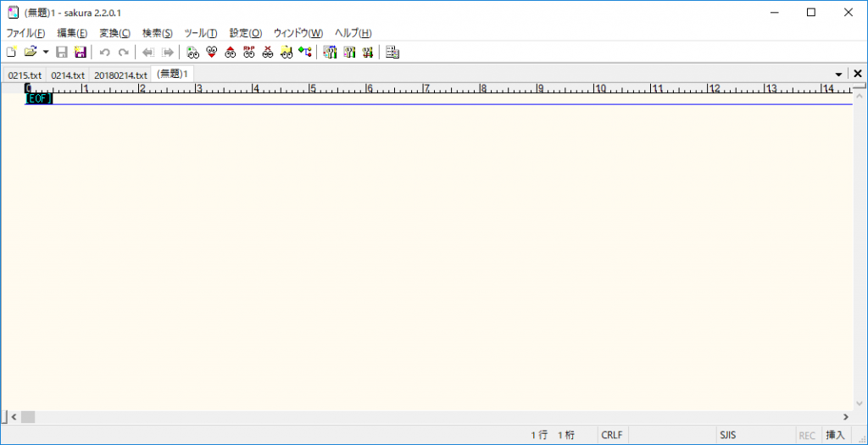Click the SJIS encoding indicator
The width and height of the screenshot is (868, 445).
727,435
